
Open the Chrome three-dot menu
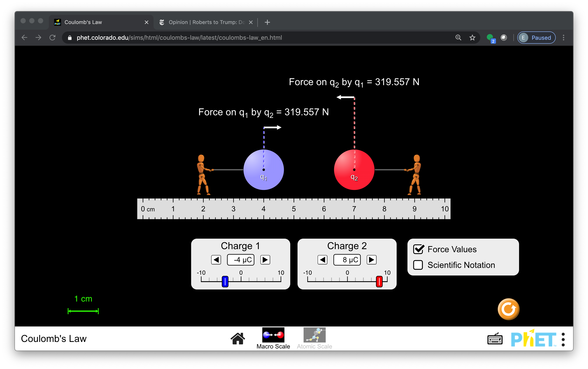(x=563, y=38)
